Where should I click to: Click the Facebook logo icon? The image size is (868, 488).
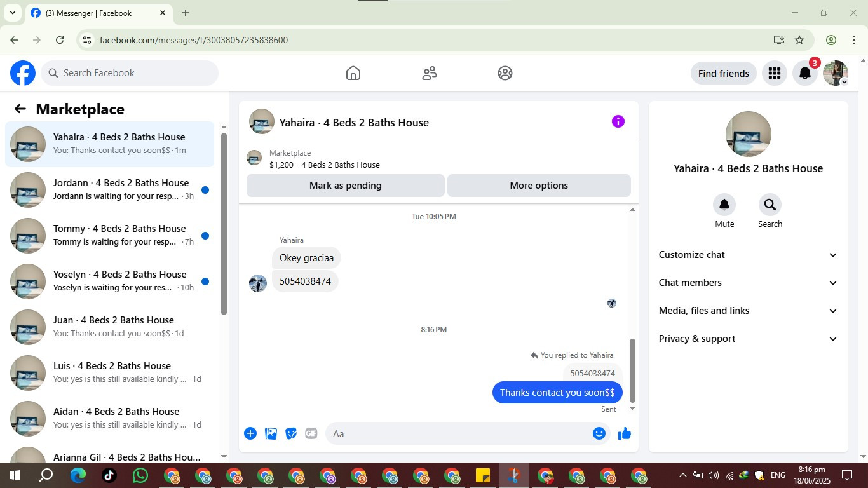pos(23,73)
